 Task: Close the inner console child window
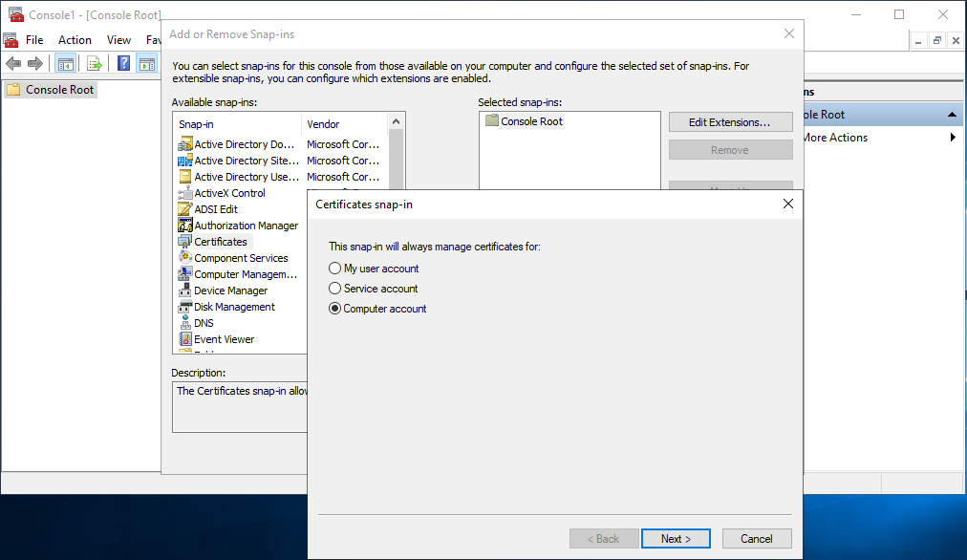coord(956,41)
